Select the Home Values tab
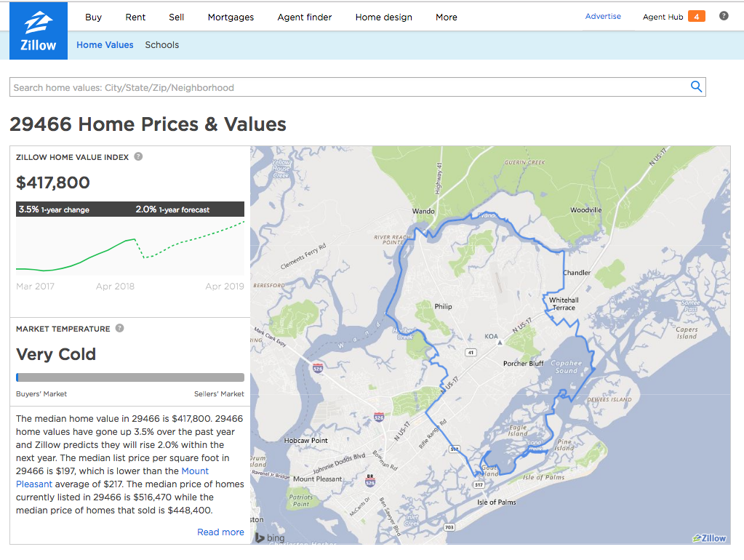 [x=105, y=44]
